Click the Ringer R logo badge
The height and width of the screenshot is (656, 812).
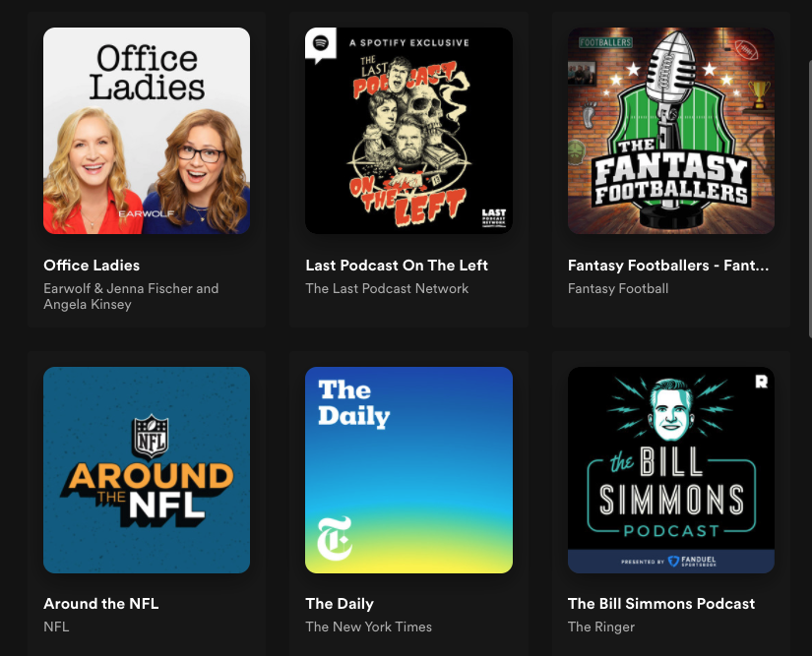pyautogui.click(x=761, y=382)
